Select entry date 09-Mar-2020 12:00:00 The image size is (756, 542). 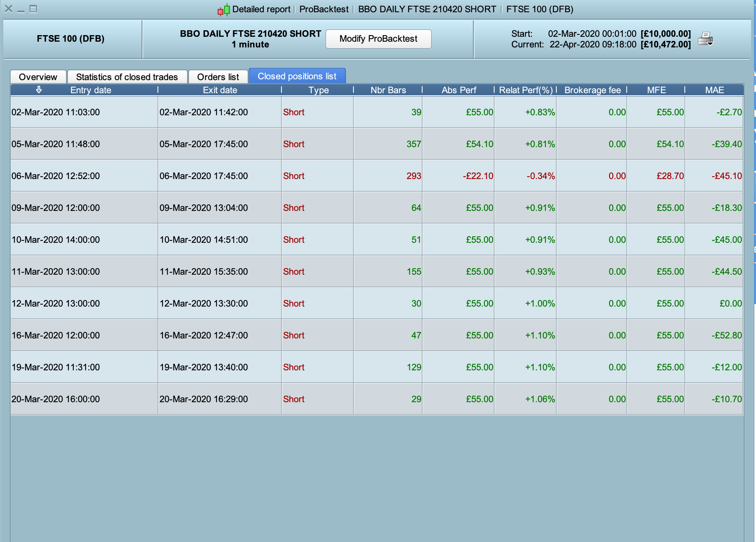pyautogui.click(x=56, y=208)
